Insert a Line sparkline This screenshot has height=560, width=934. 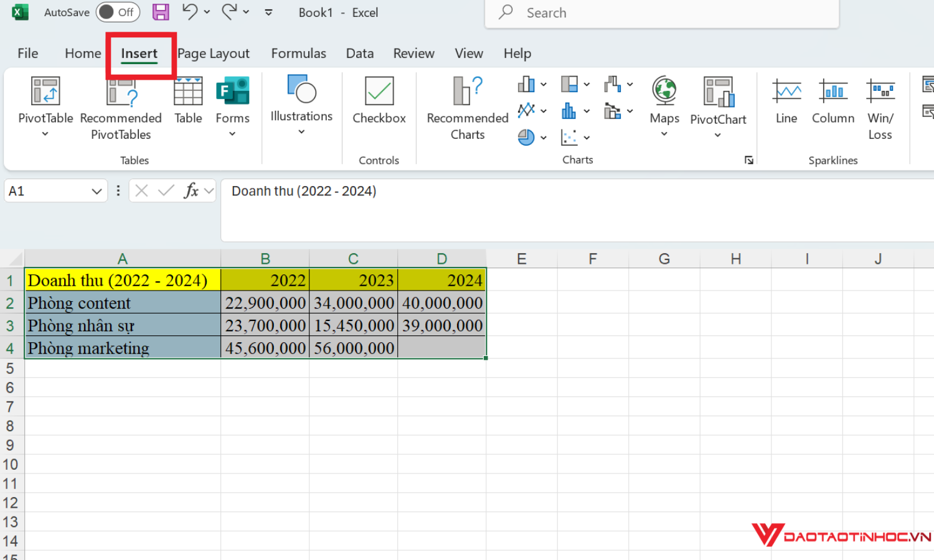[786, 101]
